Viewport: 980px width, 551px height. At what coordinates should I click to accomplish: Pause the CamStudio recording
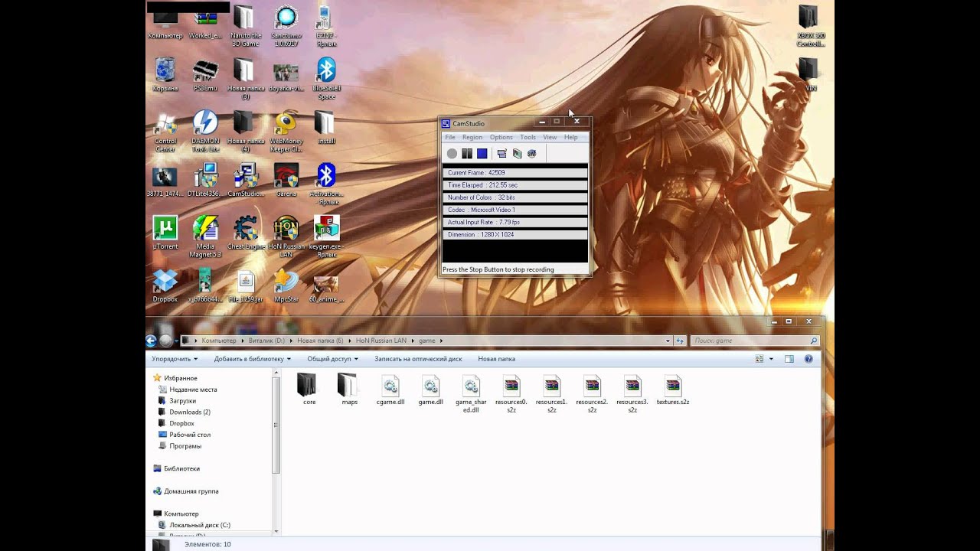[x=467, y=154]
